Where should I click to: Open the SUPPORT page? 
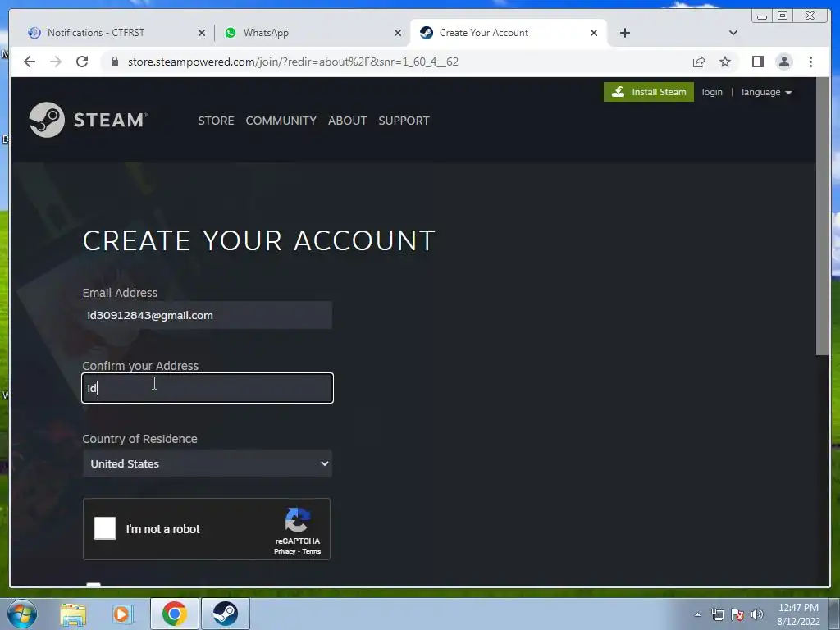coord(404,121)
